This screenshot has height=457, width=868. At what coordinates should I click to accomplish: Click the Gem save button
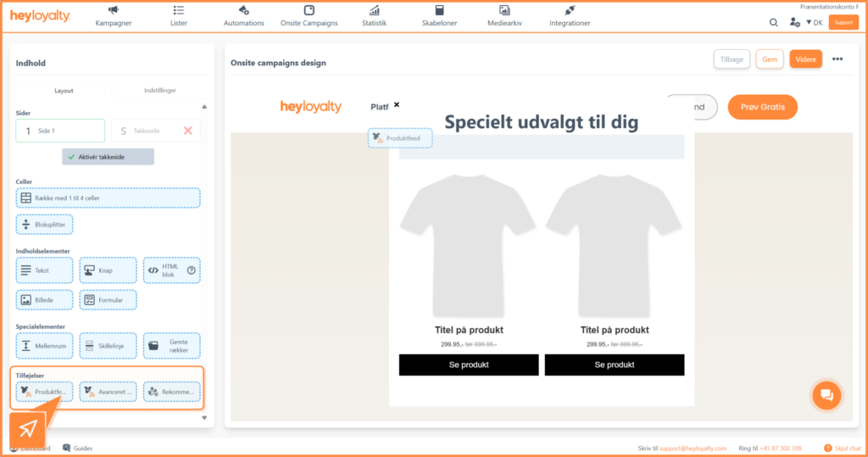tap(769, 59)
